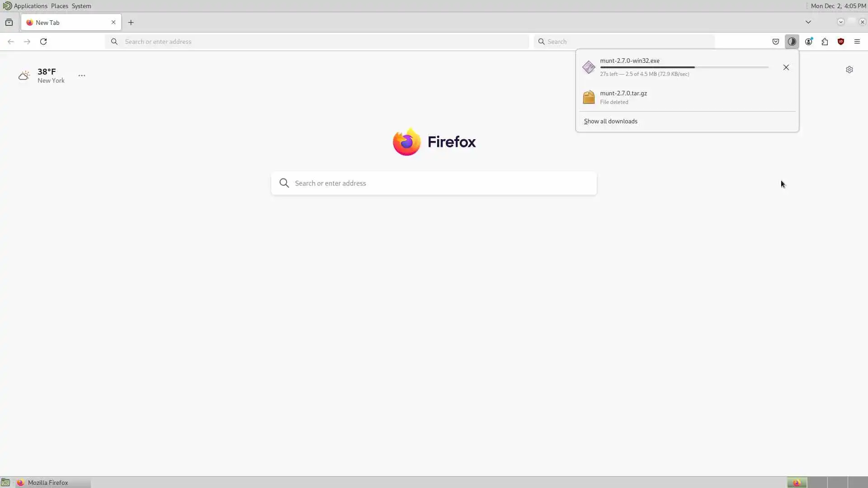
Task: Open the Extensions puzzle icon
Action: tap(825, 42)
